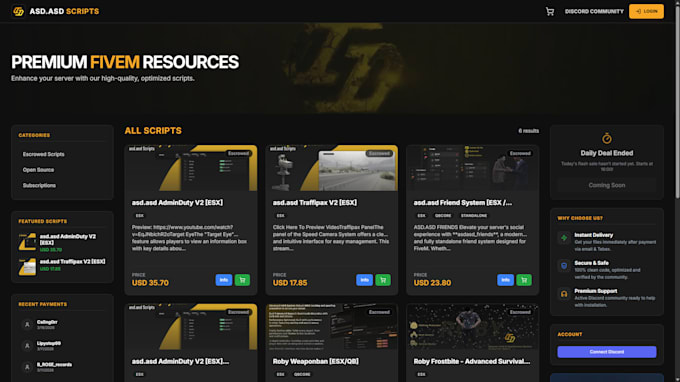Click the Secure & Safe shield icon

564,266
